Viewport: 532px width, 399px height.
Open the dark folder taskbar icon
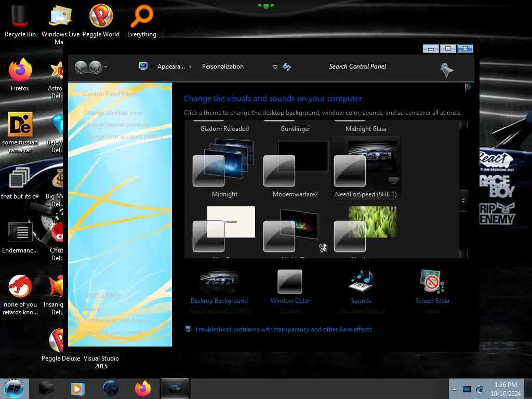[x=46, y=389]
